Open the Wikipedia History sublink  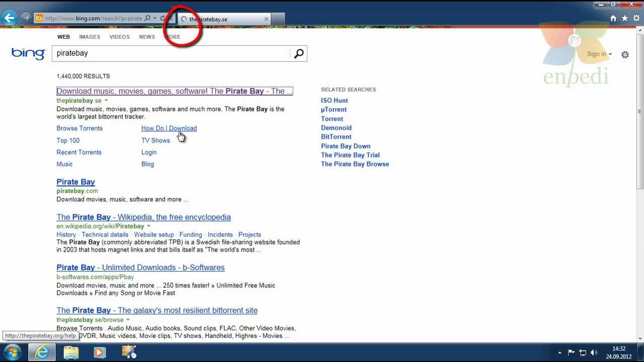pos(66,235)
